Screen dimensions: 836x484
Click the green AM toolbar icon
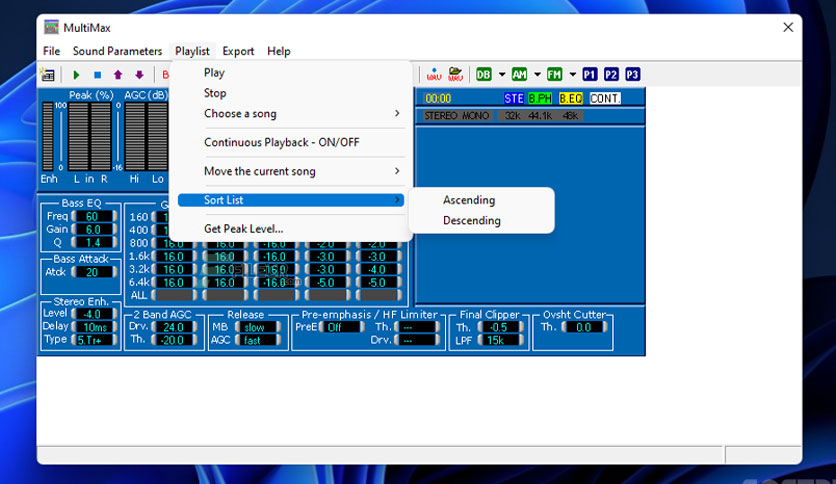519,75
